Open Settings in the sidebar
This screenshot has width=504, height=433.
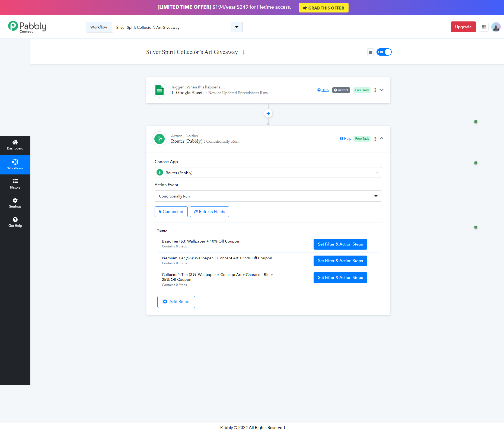(x=15, y=203)
